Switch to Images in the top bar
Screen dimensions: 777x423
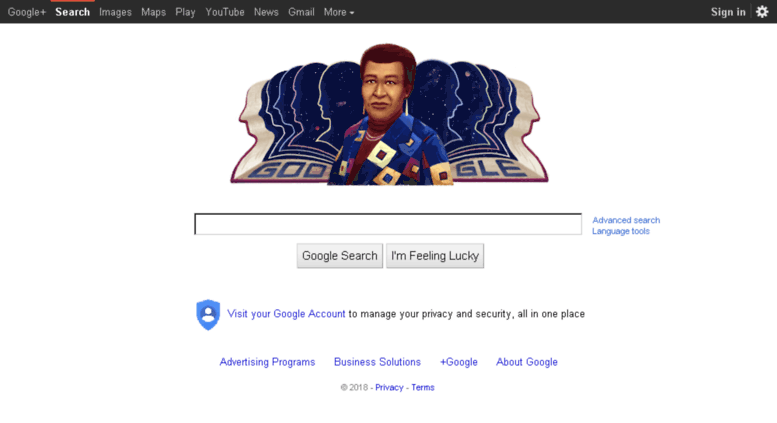click(115, 12)
